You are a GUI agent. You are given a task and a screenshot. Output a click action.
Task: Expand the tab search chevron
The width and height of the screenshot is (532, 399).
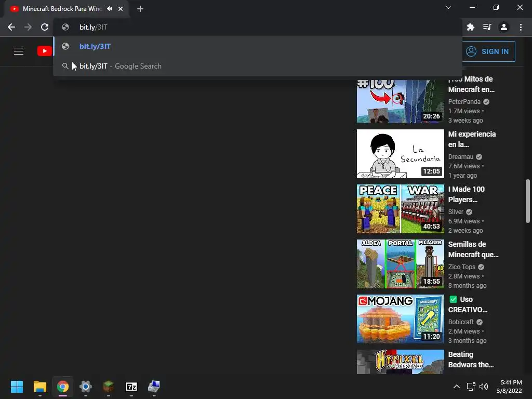(x=448, y=7)
